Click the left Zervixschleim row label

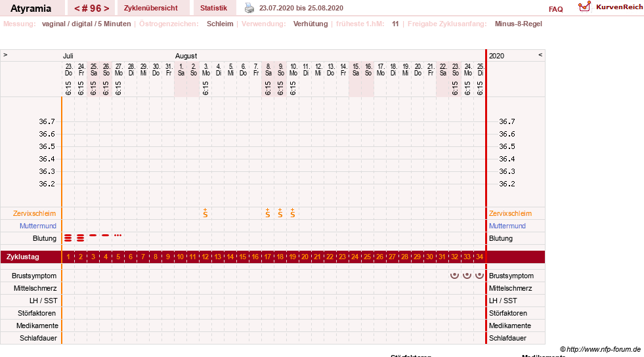point(35,213)
